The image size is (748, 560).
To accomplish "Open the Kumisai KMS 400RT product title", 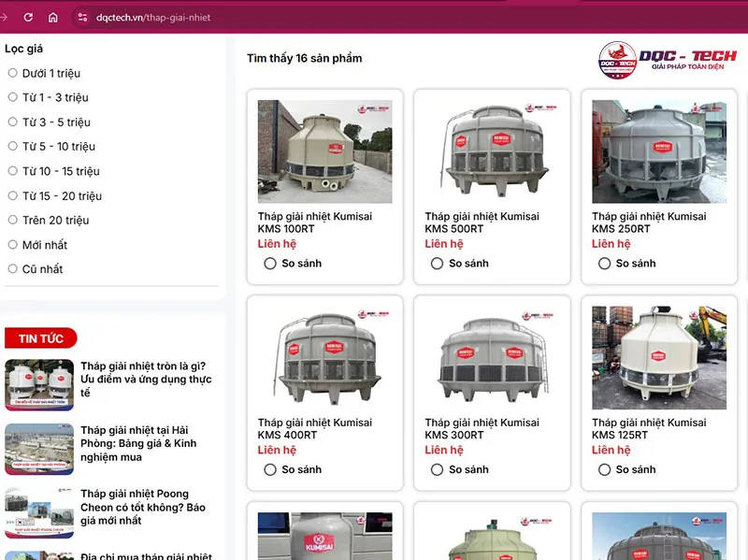I will click(x=315, y=428).
